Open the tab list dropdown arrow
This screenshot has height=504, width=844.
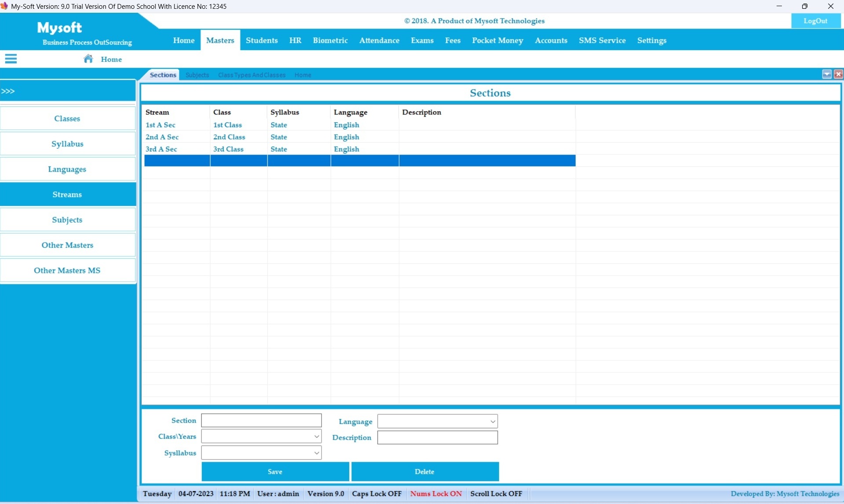(826, 74)
